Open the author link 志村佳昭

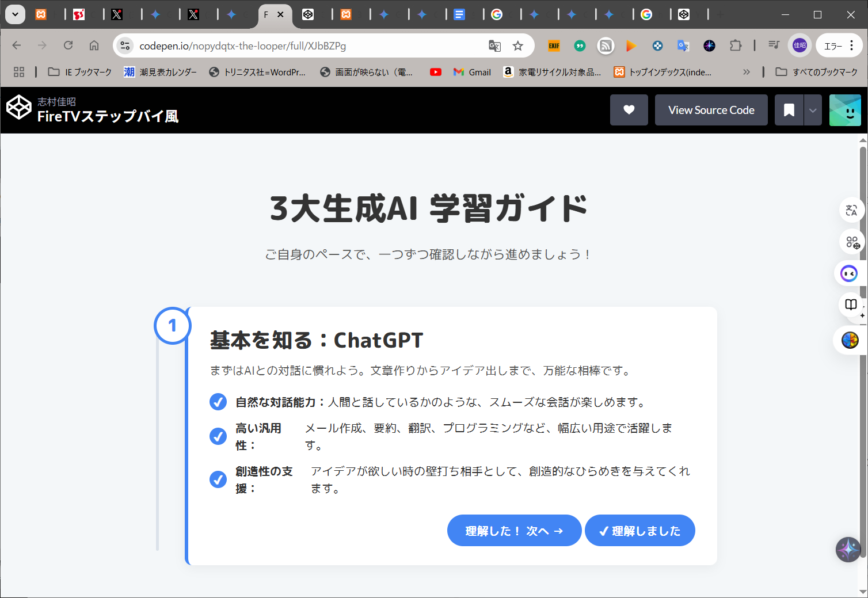click(x=56, y=101)
